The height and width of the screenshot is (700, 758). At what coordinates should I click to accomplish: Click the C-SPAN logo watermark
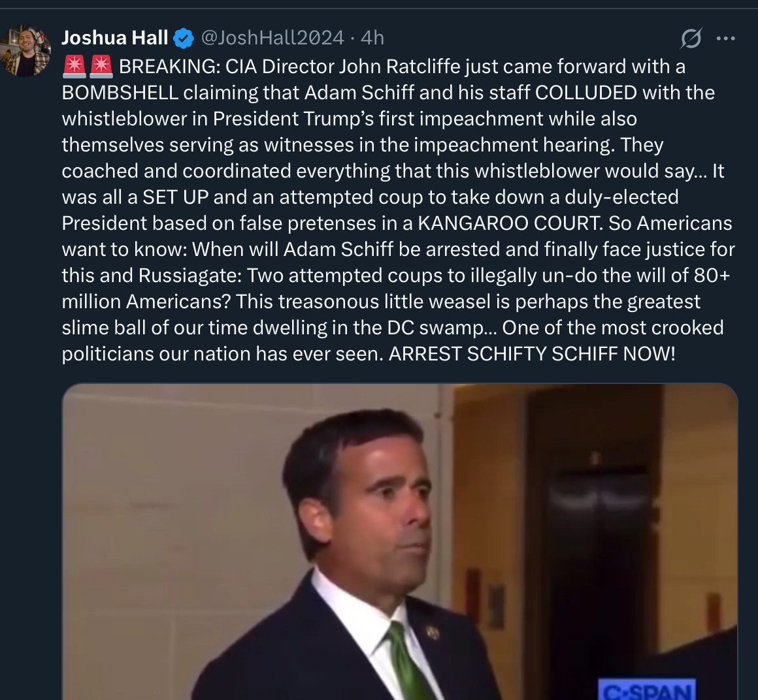coord(646,690)
